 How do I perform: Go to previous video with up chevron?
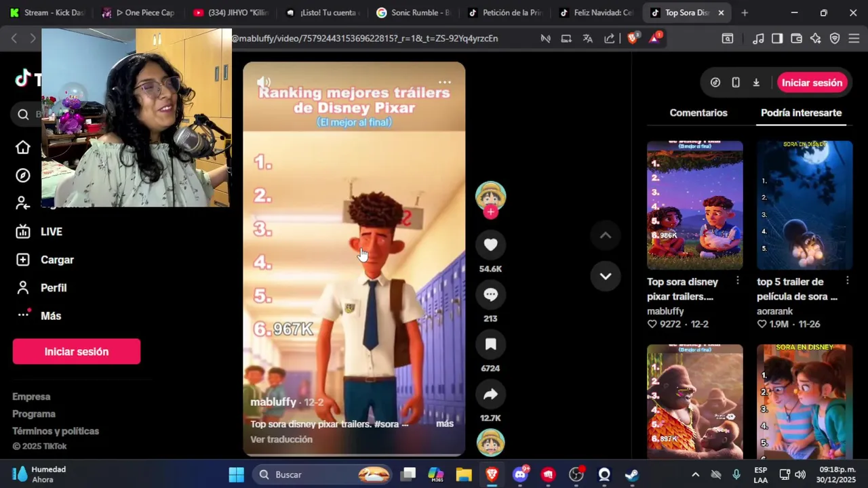(606, 235)
